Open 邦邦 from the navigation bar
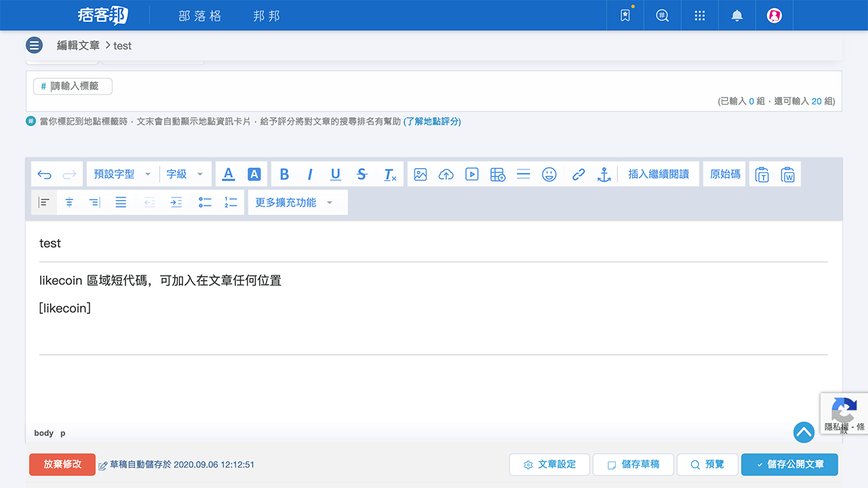The width and height of the screenshot is (868, 488). pos(266,15)
